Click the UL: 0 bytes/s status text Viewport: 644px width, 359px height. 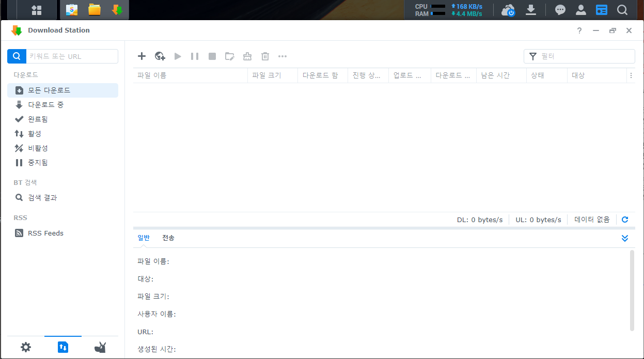click(538, 220)
